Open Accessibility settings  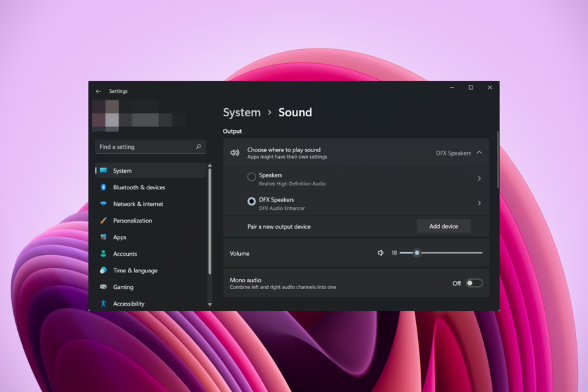click(151, 304)
